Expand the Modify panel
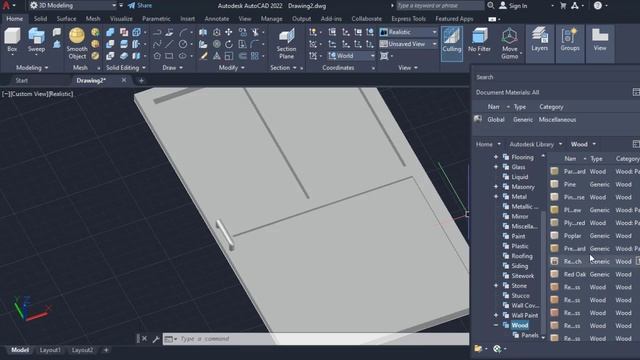 231,68
